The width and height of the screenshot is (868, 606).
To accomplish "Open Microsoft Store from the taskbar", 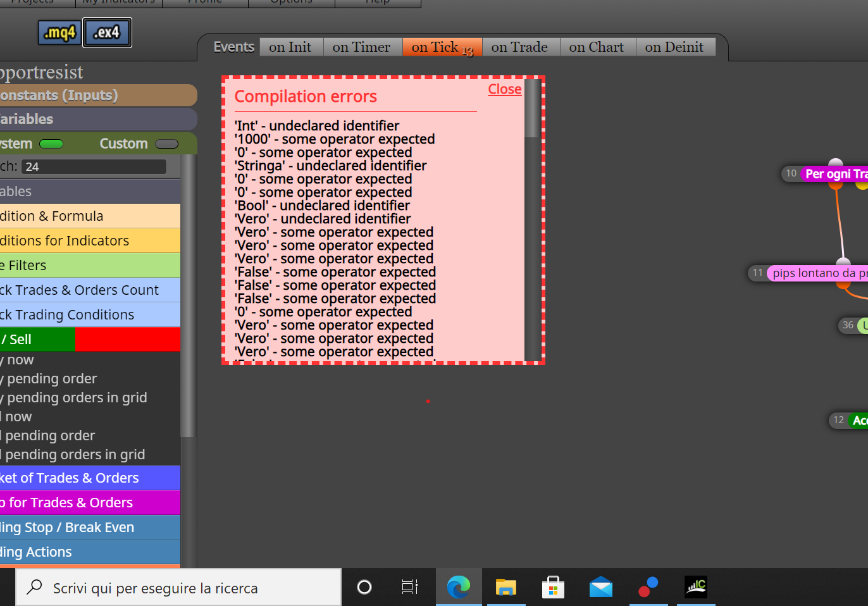I will coord(553,587).
